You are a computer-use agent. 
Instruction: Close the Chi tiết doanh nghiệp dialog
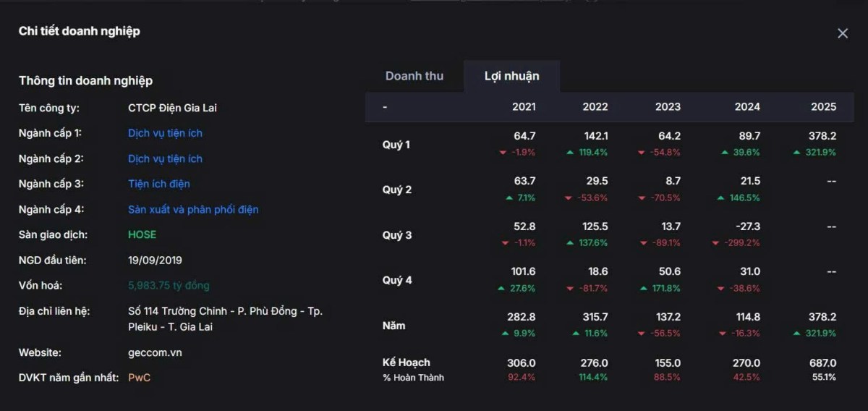842,33
